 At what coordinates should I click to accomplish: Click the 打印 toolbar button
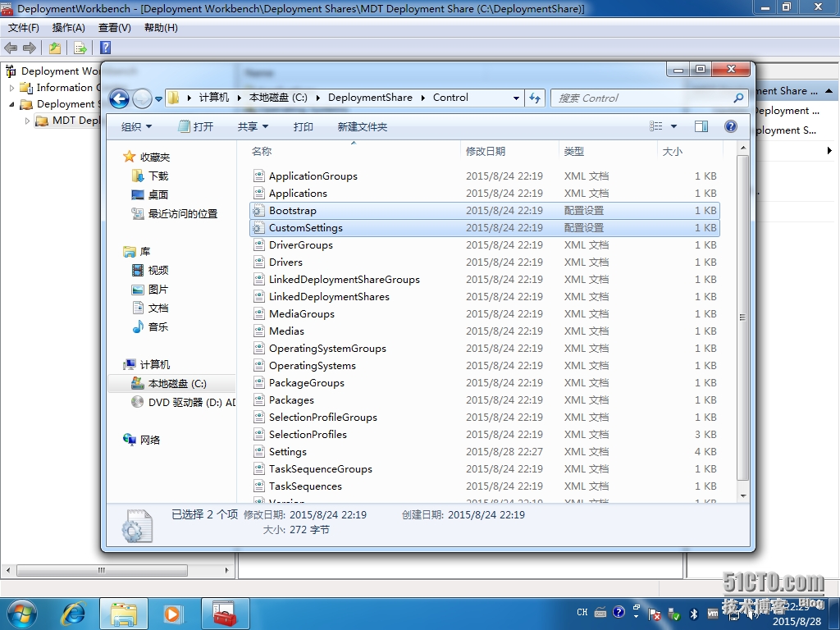pyautogui.click(x=304, y=127)
